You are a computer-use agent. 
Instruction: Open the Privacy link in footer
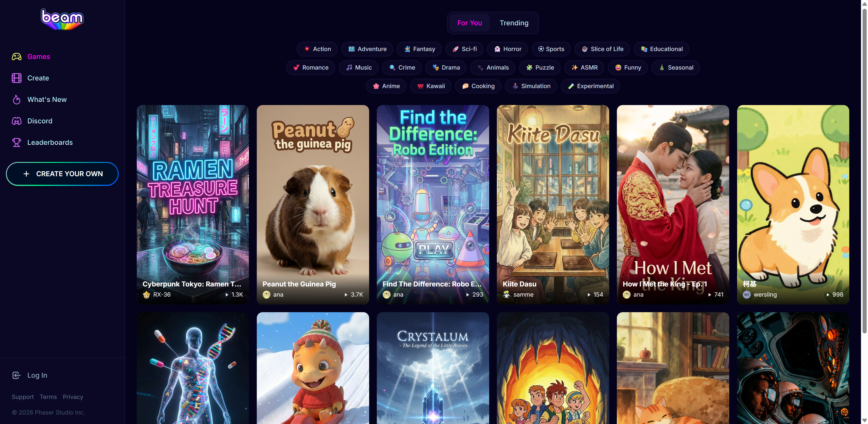point(73,397)
